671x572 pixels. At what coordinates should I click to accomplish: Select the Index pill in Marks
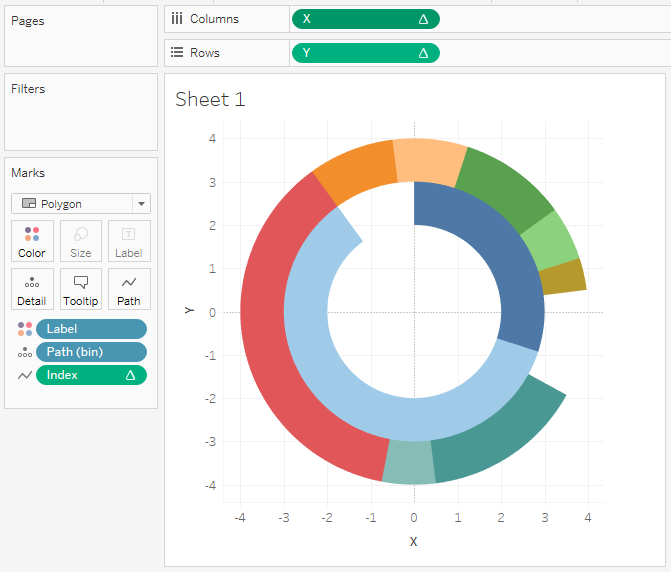[91, 375]
